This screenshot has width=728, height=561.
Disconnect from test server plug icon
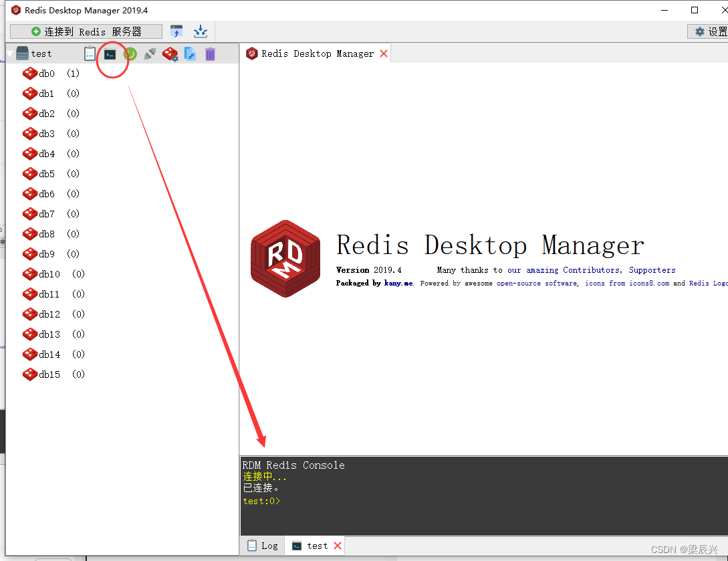tap(150, 54)
